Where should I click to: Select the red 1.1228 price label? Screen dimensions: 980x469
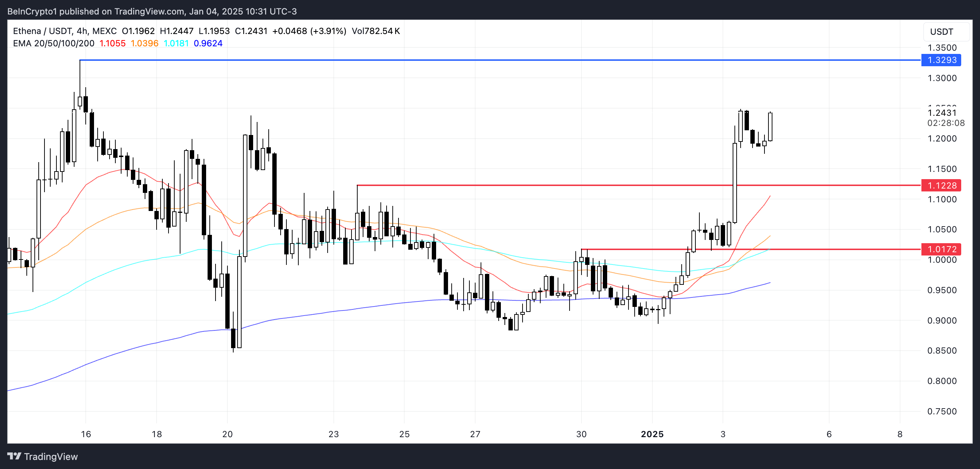coord(941,185)
